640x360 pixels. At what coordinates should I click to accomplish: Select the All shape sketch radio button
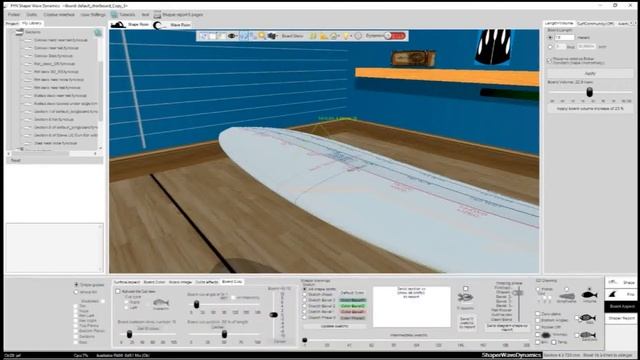tap(305, 289)
